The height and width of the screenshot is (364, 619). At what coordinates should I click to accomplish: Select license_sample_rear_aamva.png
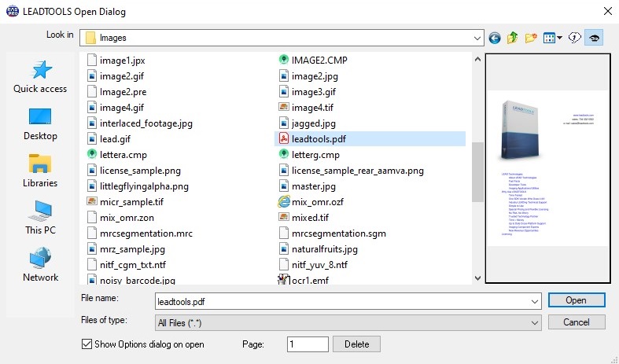tap(358, 170)
